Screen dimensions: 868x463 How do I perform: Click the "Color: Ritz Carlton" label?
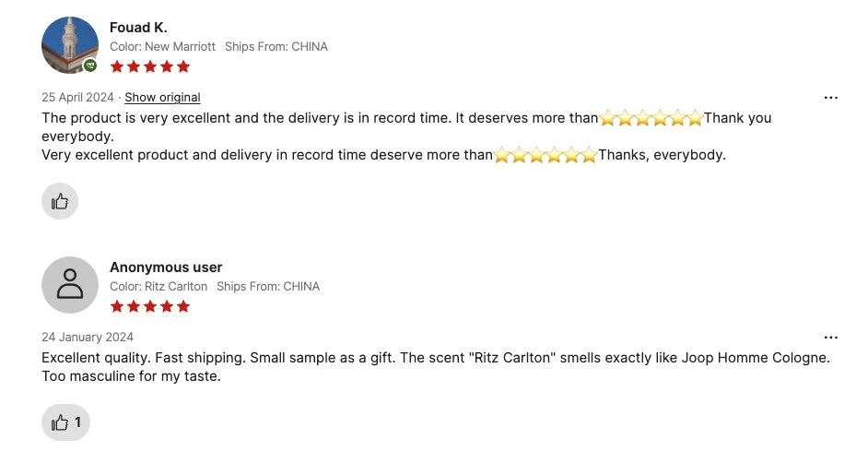pos(158,286)
